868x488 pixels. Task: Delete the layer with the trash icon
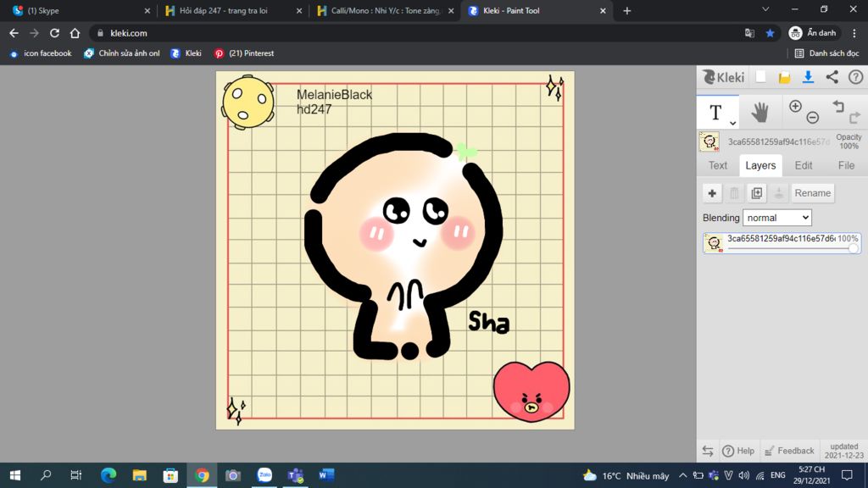(734, 193)
